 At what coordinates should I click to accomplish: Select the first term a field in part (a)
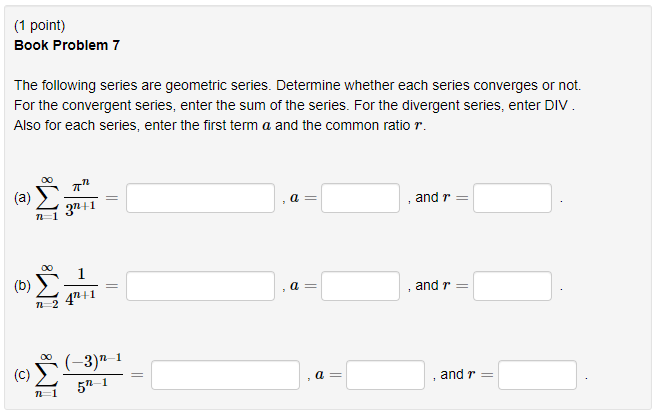[x=360, y=198]
